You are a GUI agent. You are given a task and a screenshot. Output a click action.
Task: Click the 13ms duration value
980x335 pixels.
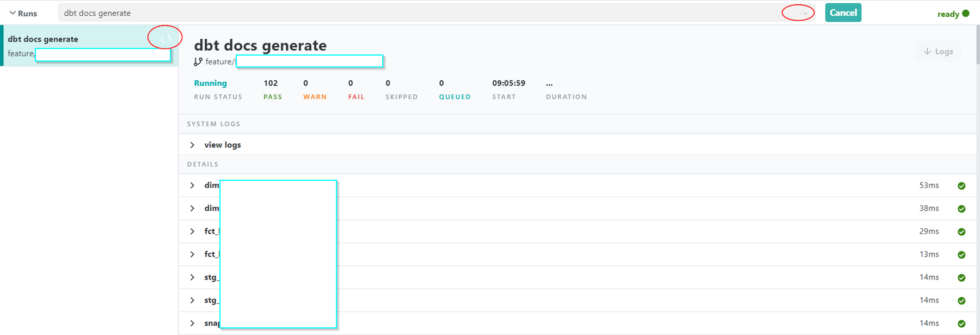[x=929, y=254]
